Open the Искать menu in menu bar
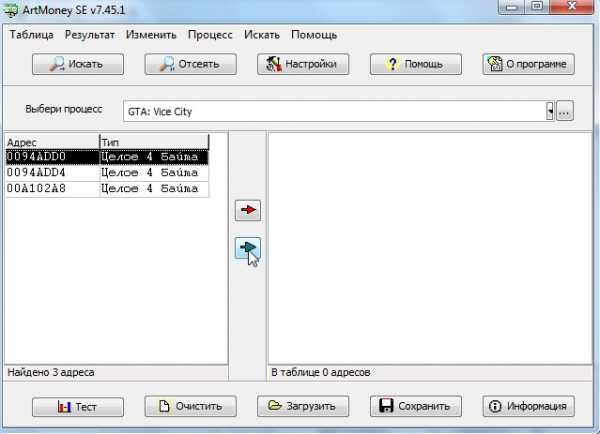 [262, 35]
